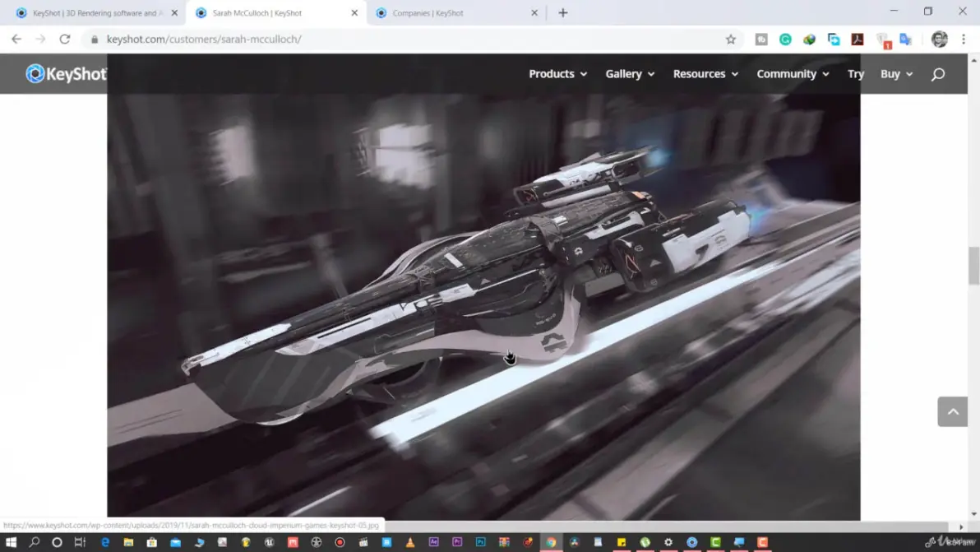Expand the Products dropdown menu
This screenshot has width=980, height=552.
(x=557, y=74)
